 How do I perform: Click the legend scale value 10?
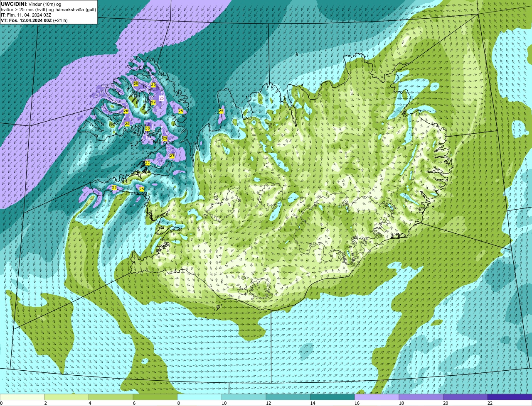(224, 403)
